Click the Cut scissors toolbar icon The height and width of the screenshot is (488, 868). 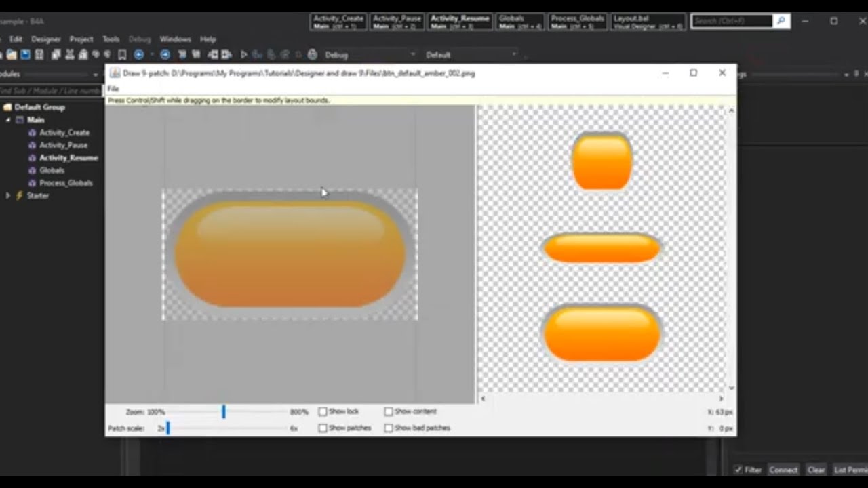point(69,54)
